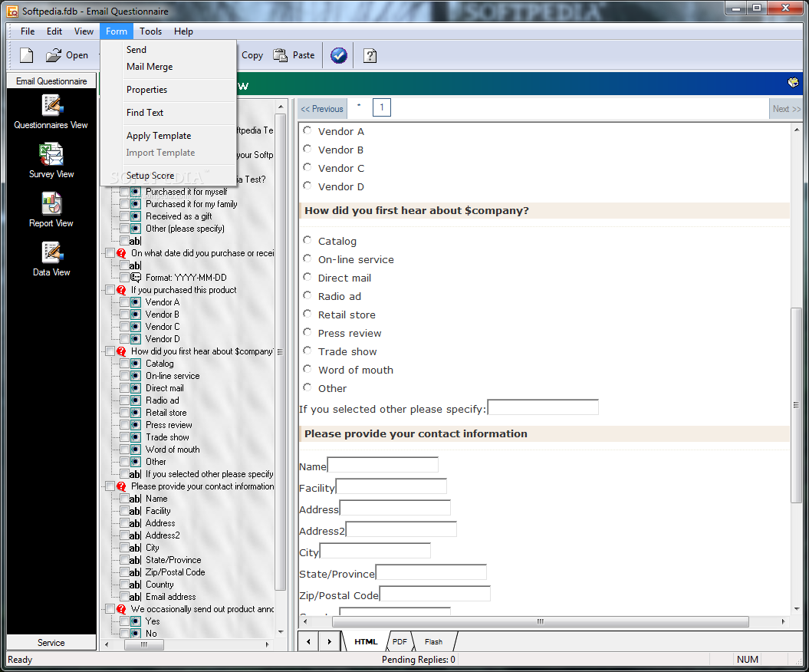Click the preview pane scroll down arrow
Viewport: 809px width, 672px height.
(797, 609)
